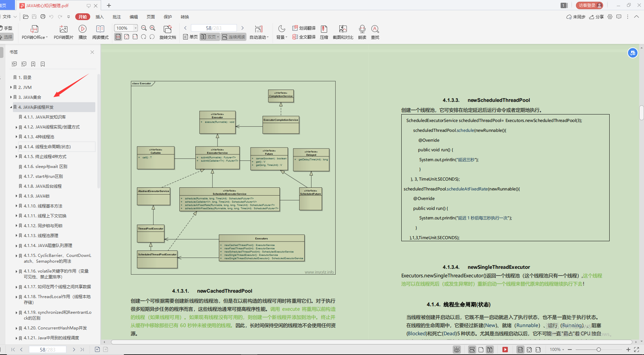The height and width of the screenshot is (355, 644).
Task: Open 全文翻译 full text translation
Action: coord(304,37)
